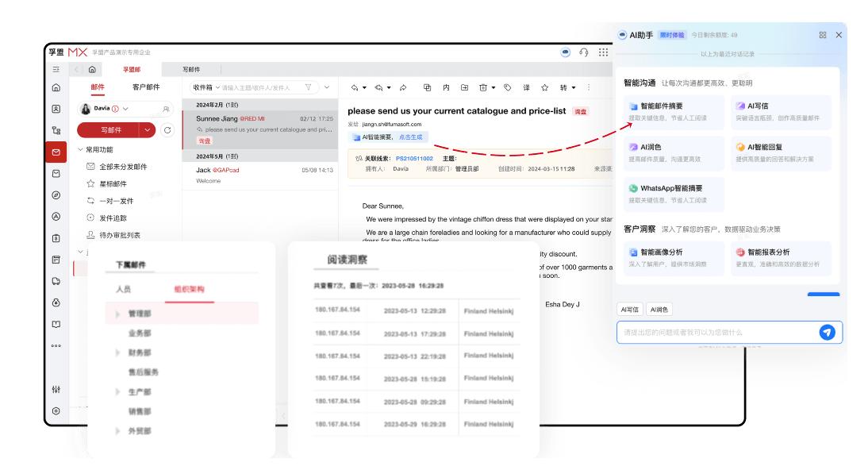Click the filter funnel icon in search box
The width and height of the screenshot is (868, 470).
tap(310, 87)
